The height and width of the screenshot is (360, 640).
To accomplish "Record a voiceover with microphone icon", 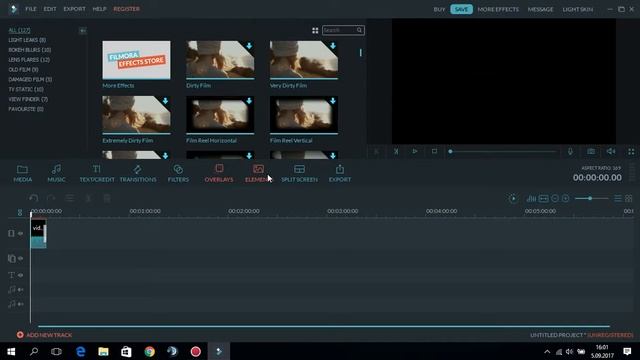I will pos(570,151).
